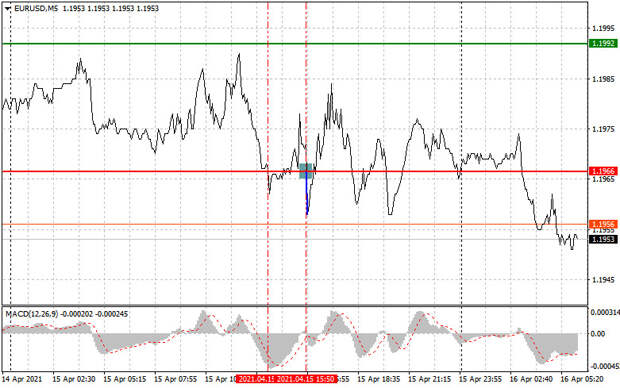The width and height of the screenshot is (620, 388).
Task: Click the 15 Apr 05:15 time axis label
Action: click(125, 379)
